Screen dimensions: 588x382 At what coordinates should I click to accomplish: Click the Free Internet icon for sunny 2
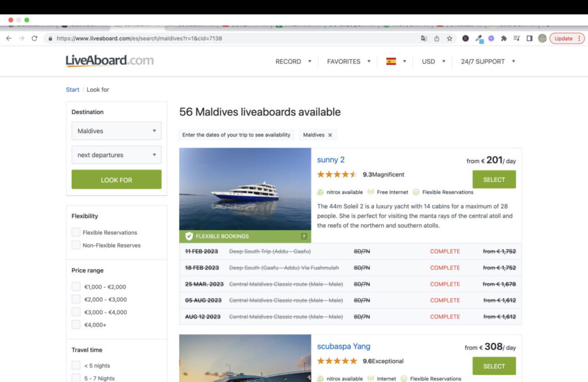370,192
